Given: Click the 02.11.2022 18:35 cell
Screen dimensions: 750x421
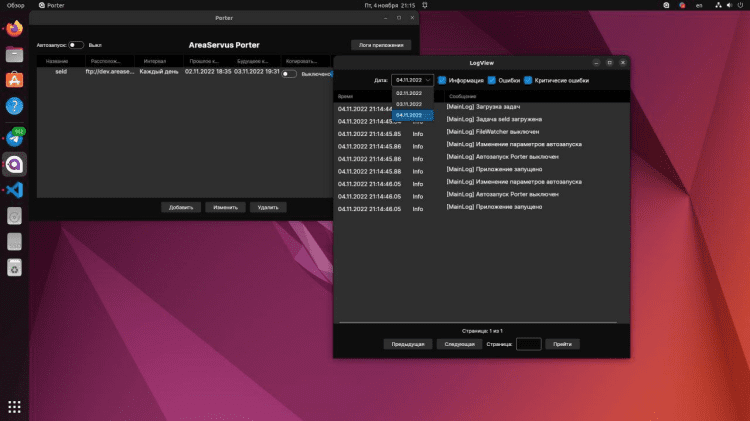Looking at the screenshot, I should (208, 72).
